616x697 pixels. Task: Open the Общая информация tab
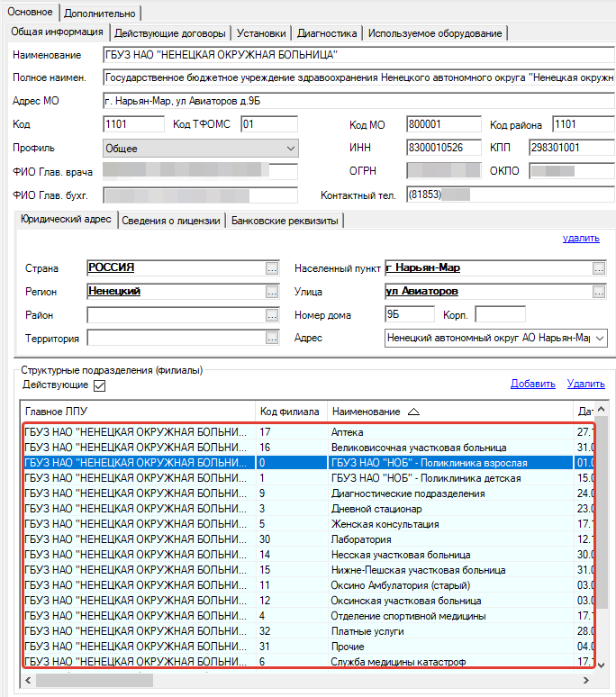58,32
